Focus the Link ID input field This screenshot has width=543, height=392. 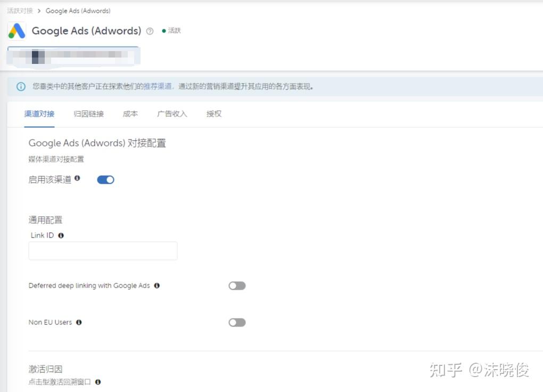[x=103, y=251]
